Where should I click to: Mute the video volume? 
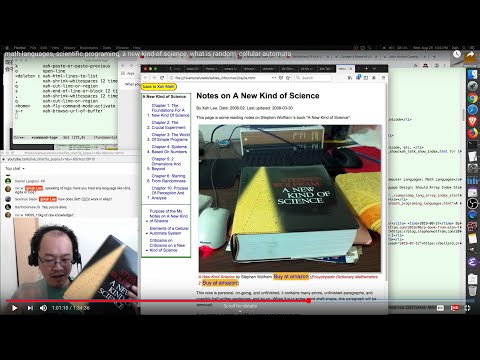[43, 308]
